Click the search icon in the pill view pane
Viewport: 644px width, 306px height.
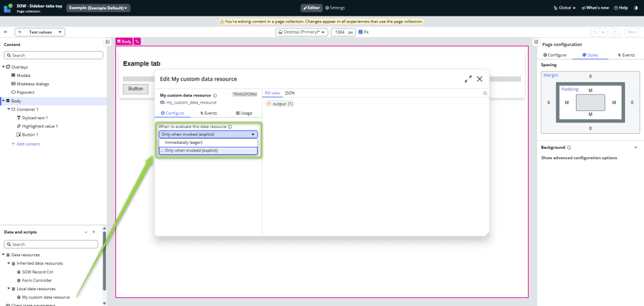coord(485,93)
